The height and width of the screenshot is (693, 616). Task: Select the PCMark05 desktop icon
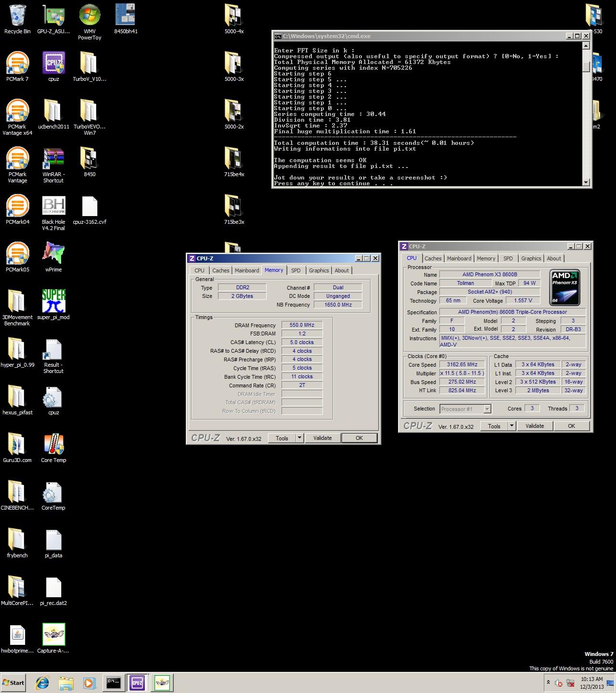[x=17, y=257]
